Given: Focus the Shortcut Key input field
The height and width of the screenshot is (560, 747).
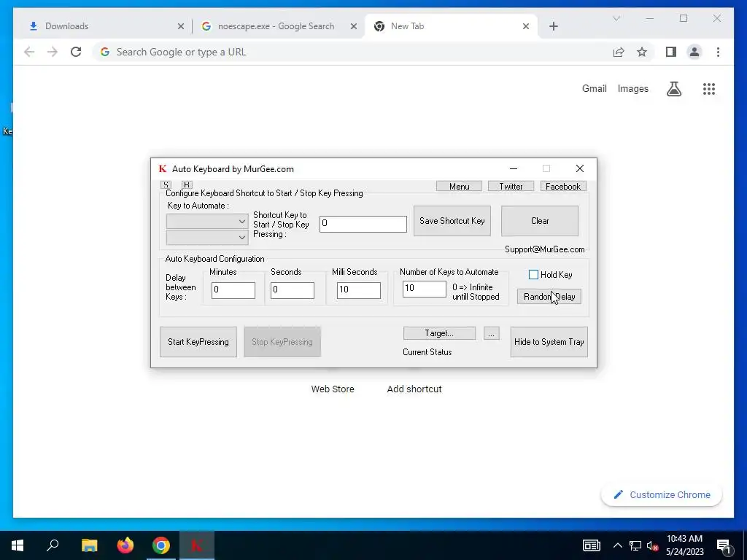Looking at the screenshot, I should pyautogui.click(x=363, y=224).
